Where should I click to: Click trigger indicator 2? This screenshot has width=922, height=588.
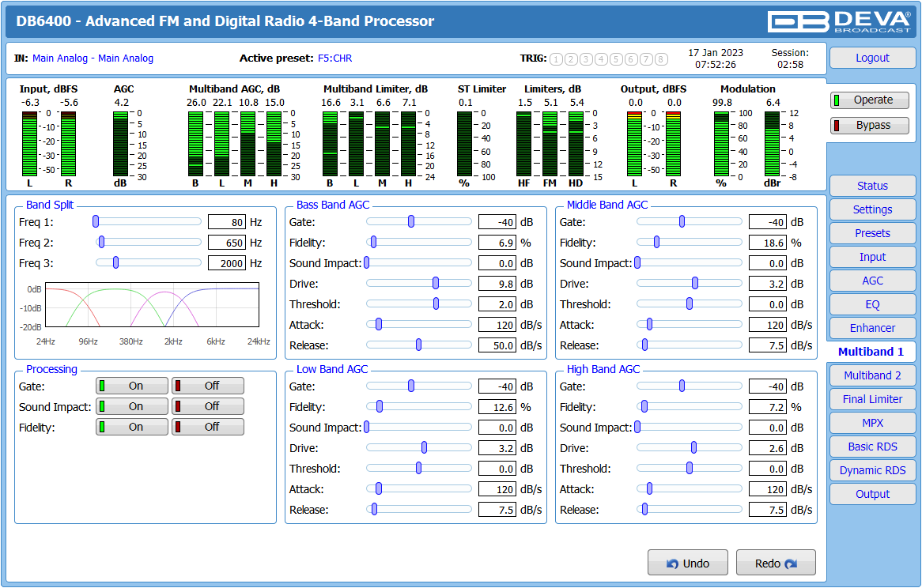(x=571, y=58)
